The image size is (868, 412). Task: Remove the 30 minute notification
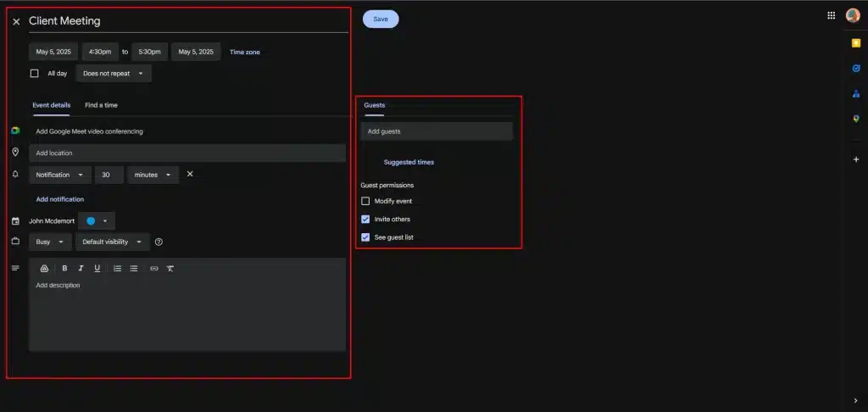pos(190,174)
